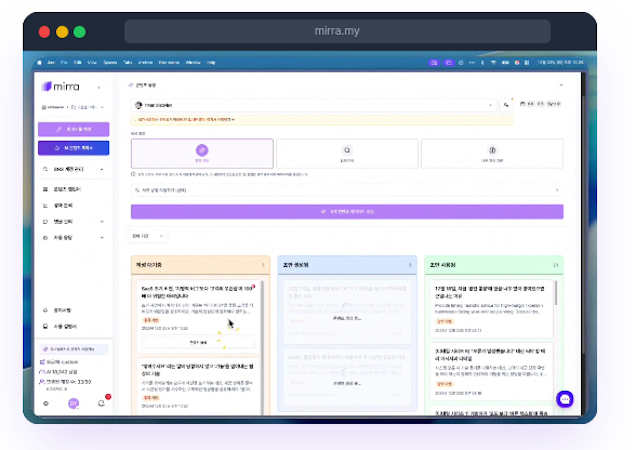Click the three-dots icon in the menu bar

[472, 62]
